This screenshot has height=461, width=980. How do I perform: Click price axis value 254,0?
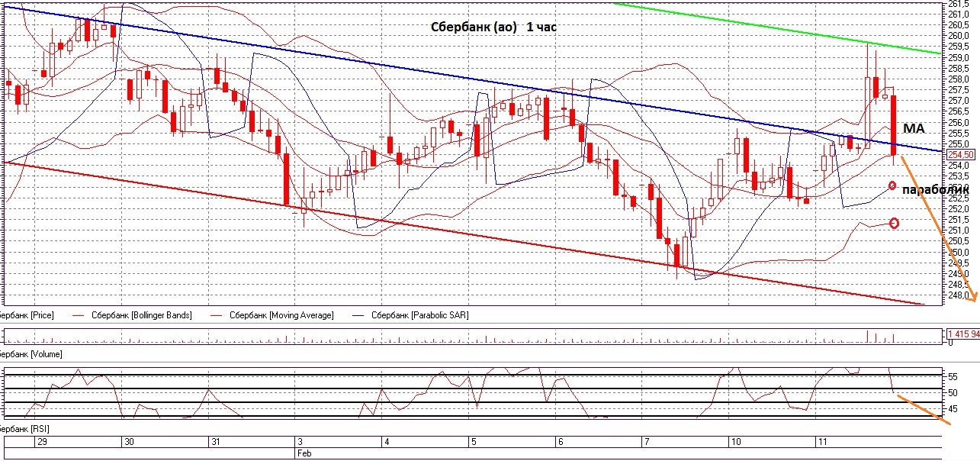click(959, 166)
